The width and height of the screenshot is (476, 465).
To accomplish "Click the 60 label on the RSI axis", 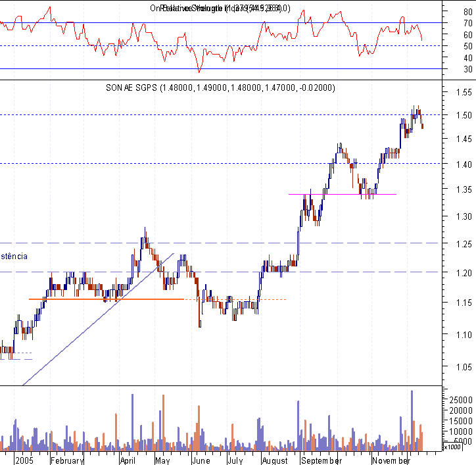I will pos(468,35).
